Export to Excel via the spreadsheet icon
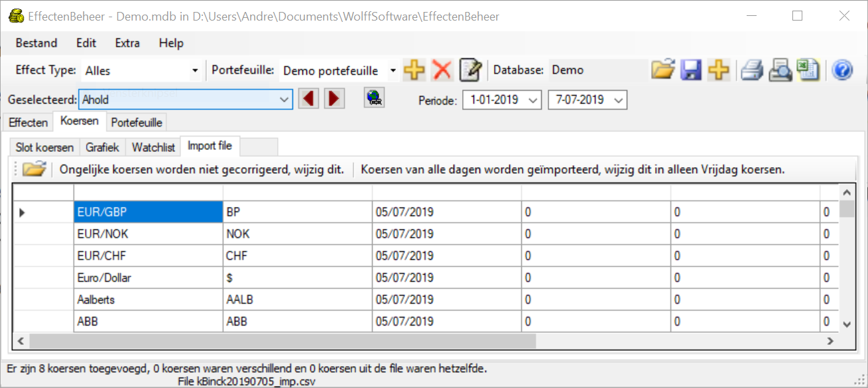This screenshot has height=388, width=868. (808, 70)
